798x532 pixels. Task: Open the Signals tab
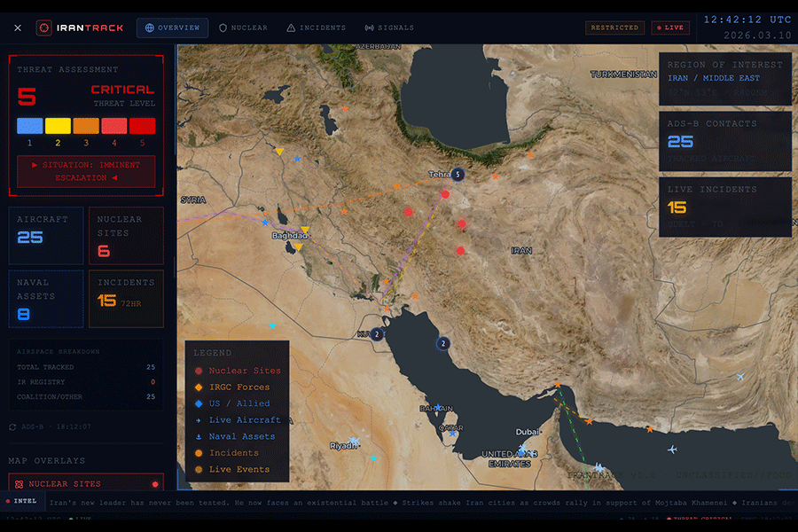(x=389, y=27)
